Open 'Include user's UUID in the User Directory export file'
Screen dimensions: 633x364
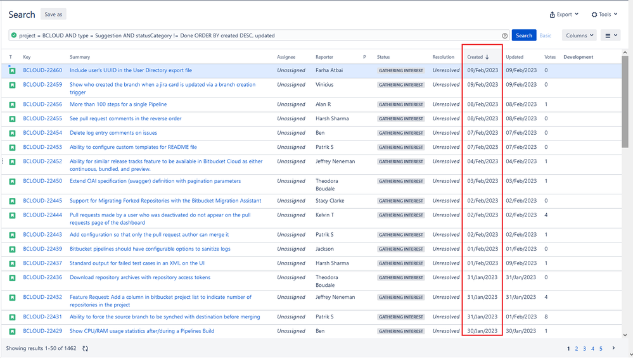pyautogui.click(x=131, y=70)
